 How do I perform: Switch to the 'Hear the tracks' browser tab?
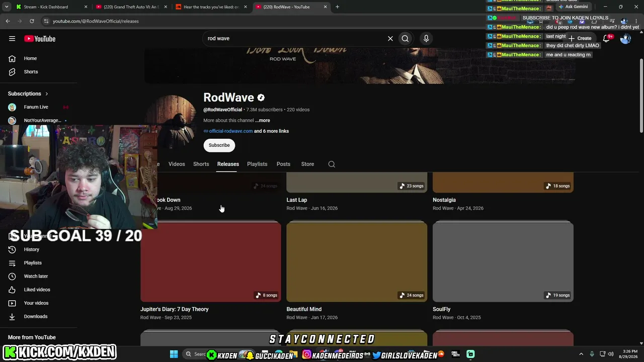coord(211,7)
